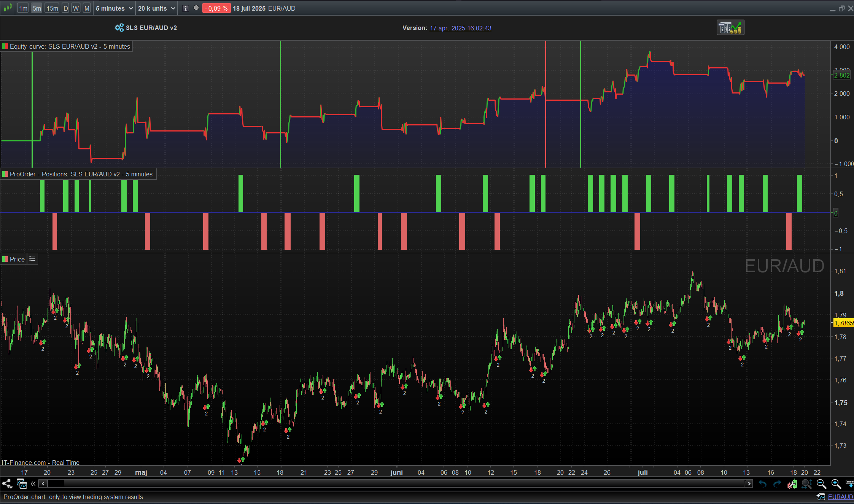The image size is (854, 504).
Task: Click the gears icon beside SLS EUR/AUD v2
Action: pyautogui.click(x=119, y=28)
